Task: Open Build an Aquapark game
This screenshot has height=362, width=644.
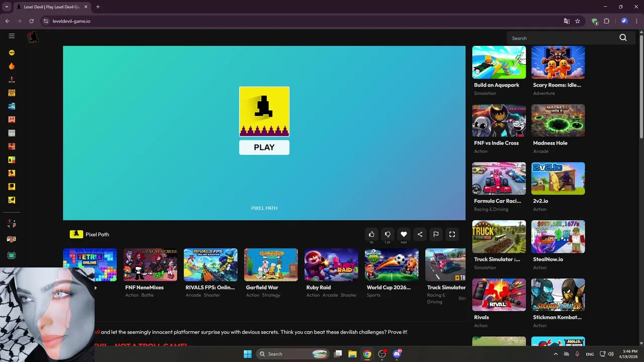Action: (499, 62)
